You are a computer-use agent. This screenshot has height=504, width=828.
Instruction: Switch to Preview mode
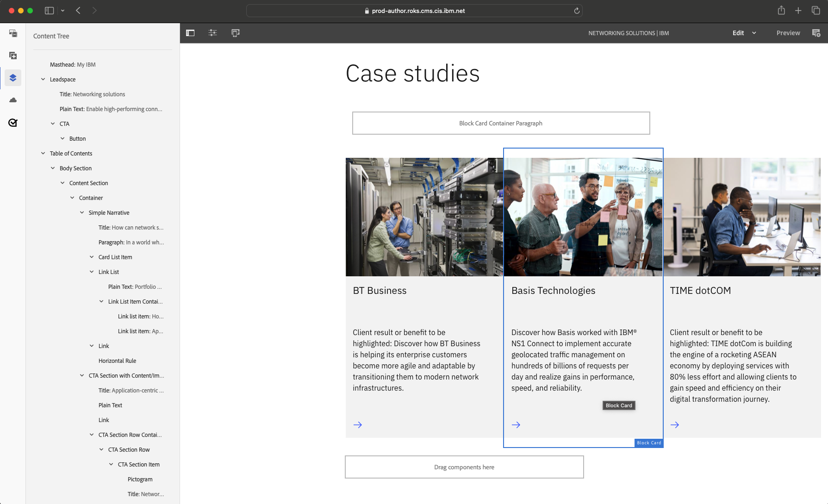coord(788,33)
